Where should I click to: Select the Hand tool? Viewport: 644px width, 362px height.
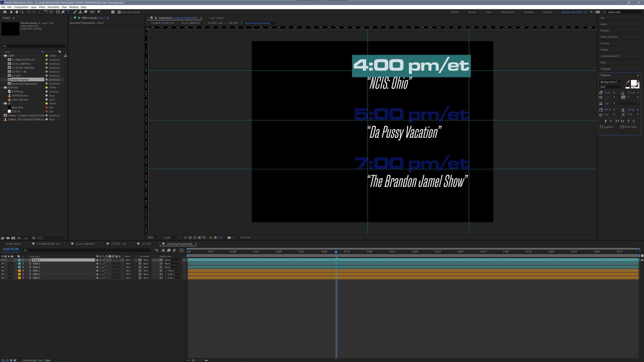(x=17, y=12)
